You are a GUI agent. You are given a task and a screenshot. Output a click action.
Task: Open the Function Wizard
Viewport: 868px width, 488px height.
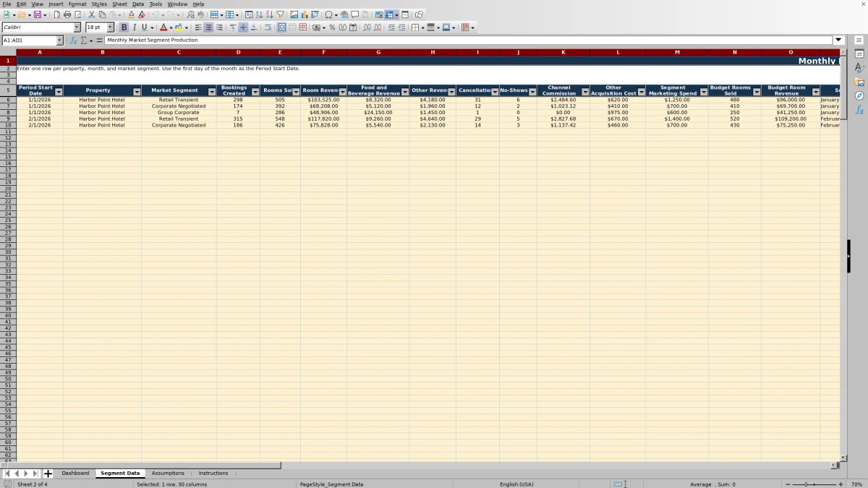74,40
